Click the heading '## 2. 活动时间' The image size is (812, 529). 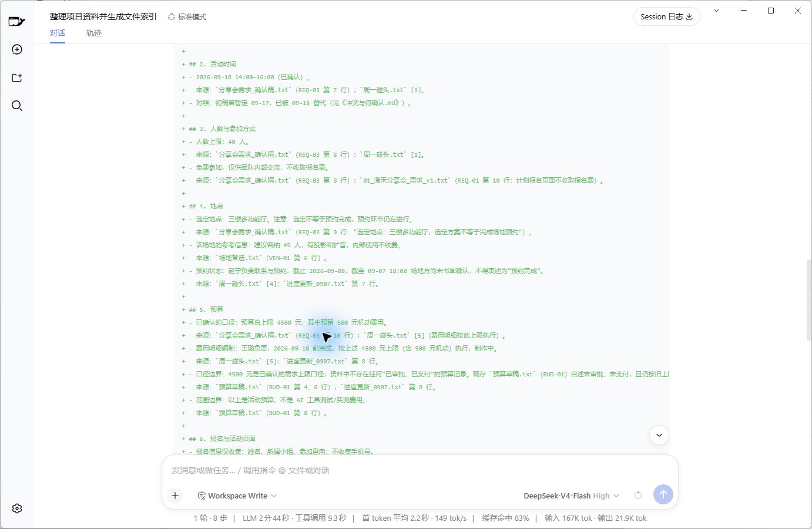212,64
